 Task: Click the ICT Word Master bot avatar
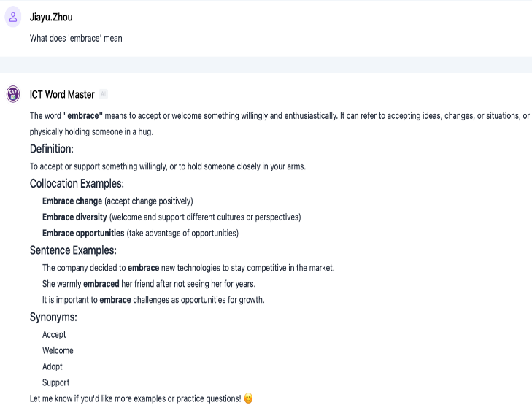[x=13, y=94]
